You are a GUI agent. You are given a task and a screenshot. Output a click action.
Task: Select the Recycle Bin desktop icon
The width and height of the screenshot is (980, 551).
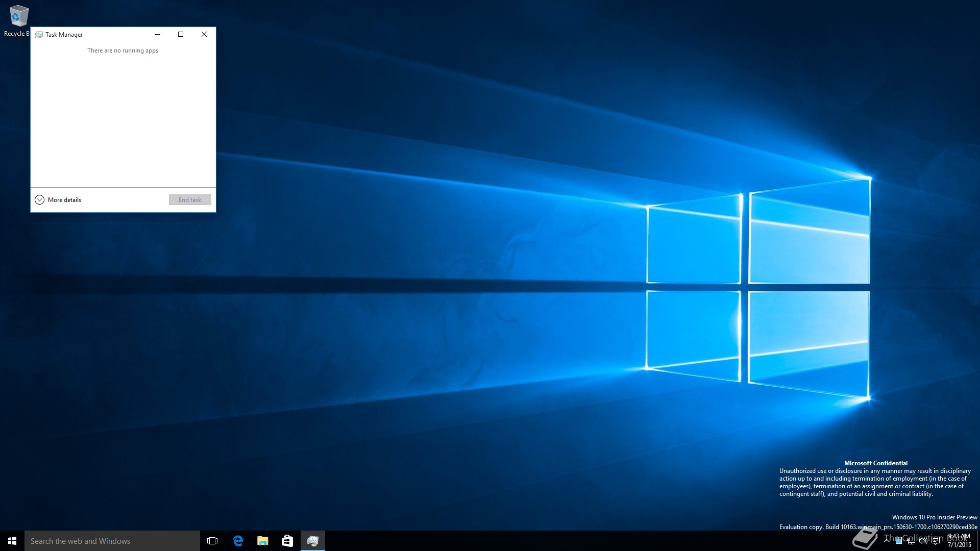(17, 21)
